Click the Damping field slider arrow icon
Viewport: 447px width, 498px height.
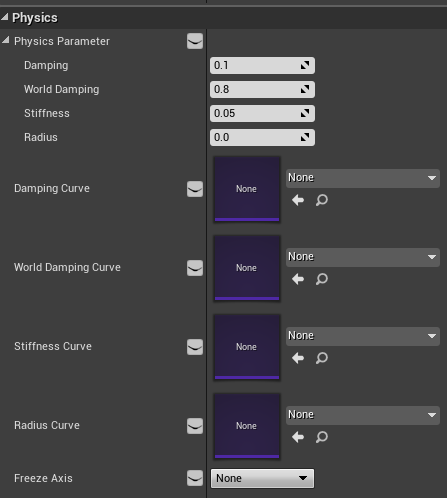point(305,65)
